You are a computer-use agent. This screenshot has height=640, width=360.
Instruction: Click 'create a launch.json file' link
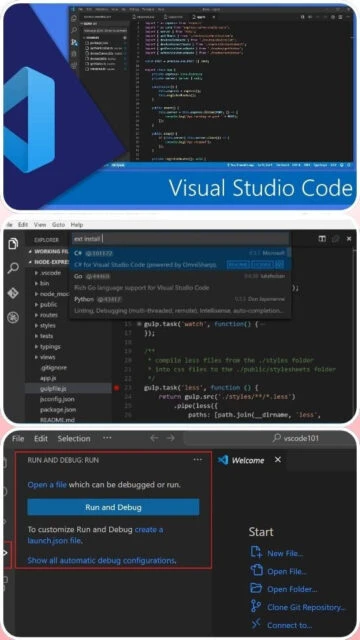pyautogui.click(x=95, y=535)
